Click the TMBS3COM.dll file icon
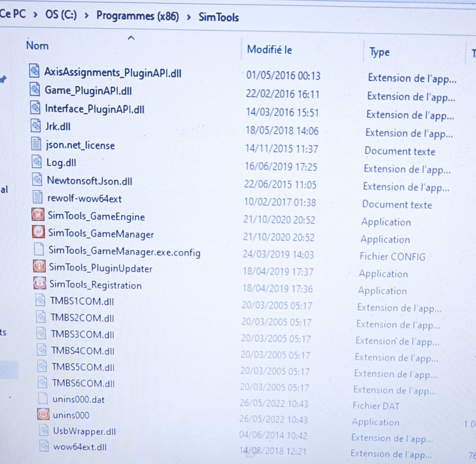Screen dimensions: 476x464 (41, 333)
